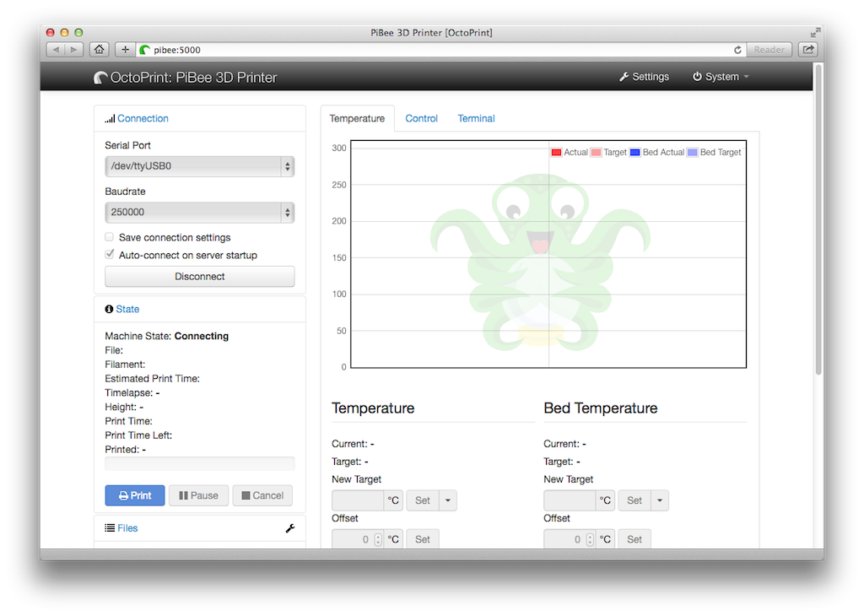The height and width of the screenshot is (616, 864).
Task: Click the pibee:5000 address bar
Action: pos(440,50)
